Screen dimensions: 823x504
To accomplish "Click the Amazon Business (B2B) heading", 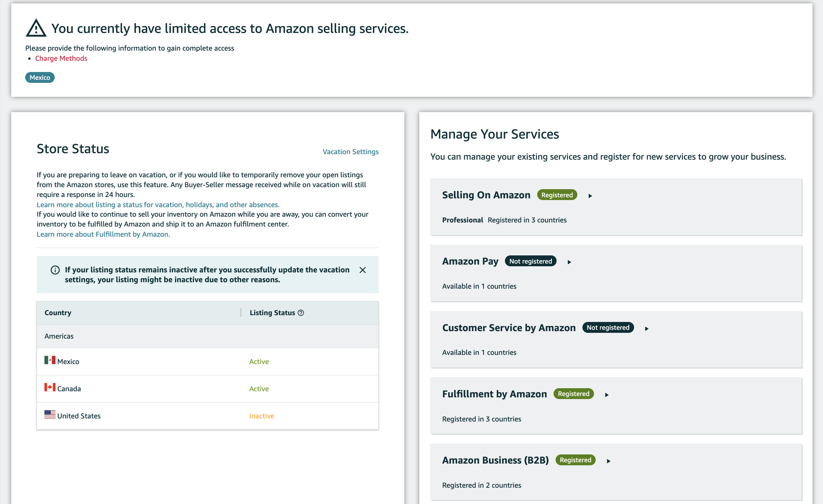I will tap(495, 460).
